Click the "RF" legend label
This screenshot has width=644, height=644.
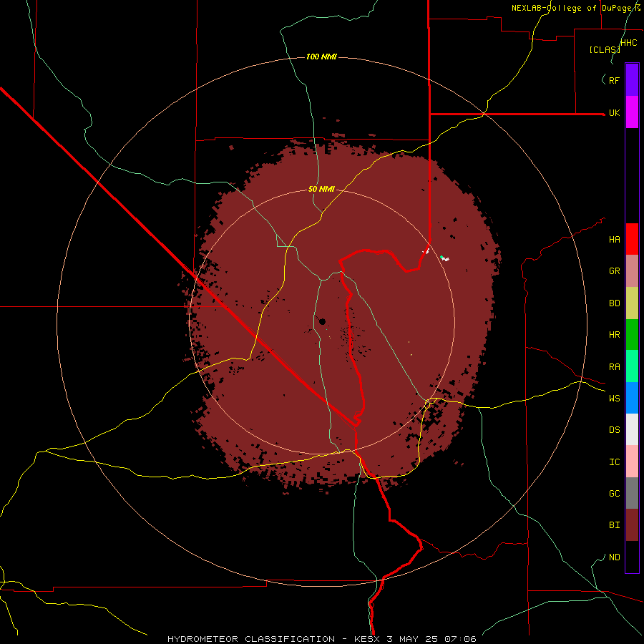pos(615,80)
